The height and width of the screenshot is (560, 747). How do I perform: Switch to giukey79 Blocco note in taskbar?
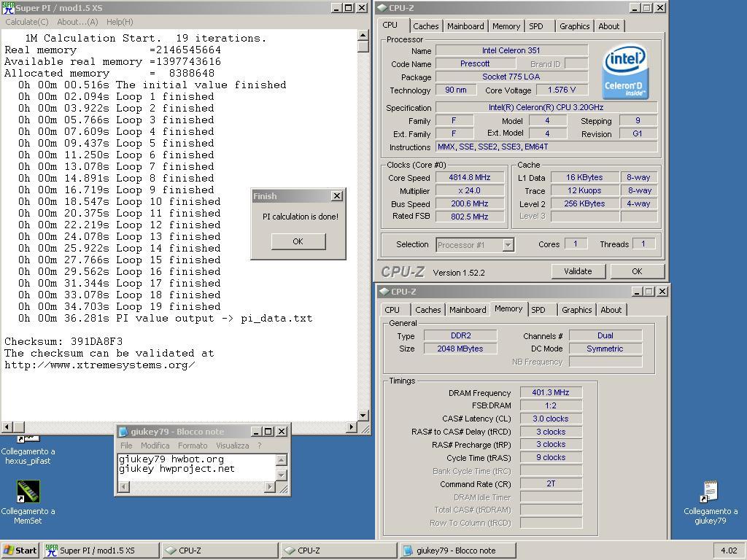pyautogui.click(x=457, y=551)
